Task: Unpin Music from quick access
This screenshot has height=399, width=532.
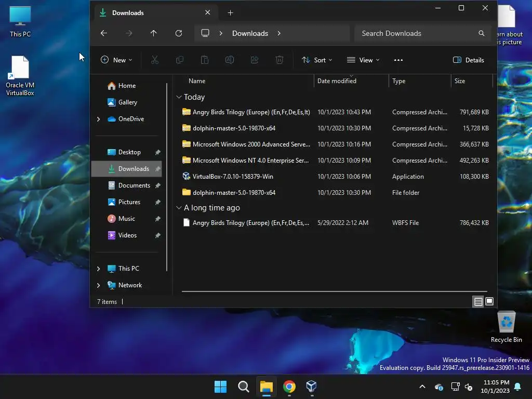Action: (x=158, y=219)
